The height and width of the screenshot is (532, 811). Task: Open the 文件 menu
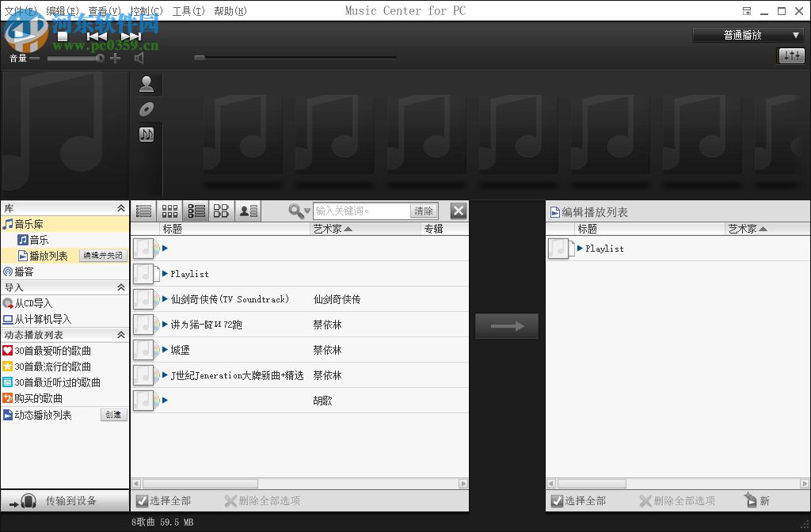19,10
